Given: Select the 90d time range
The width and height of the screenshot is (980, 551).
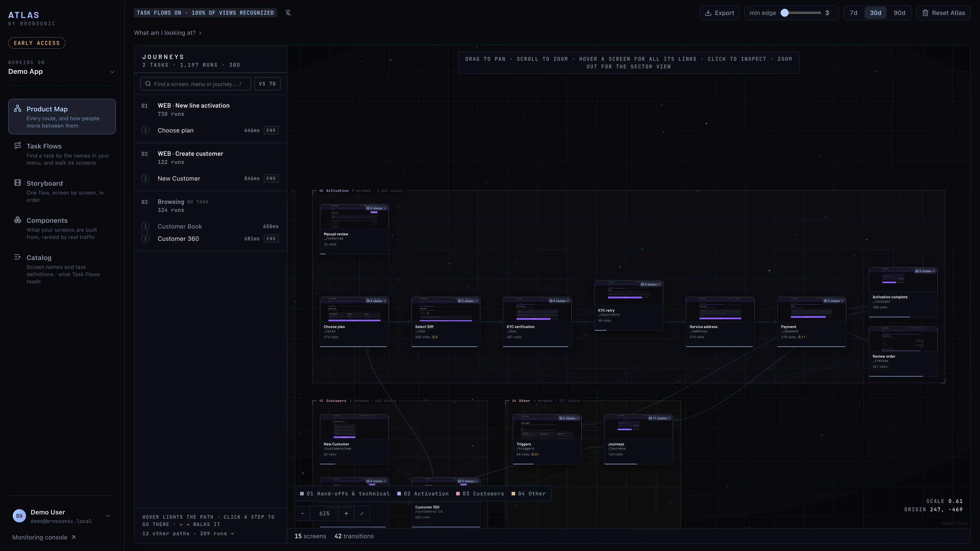Looking at the screenshot, I should coord(899,13).
